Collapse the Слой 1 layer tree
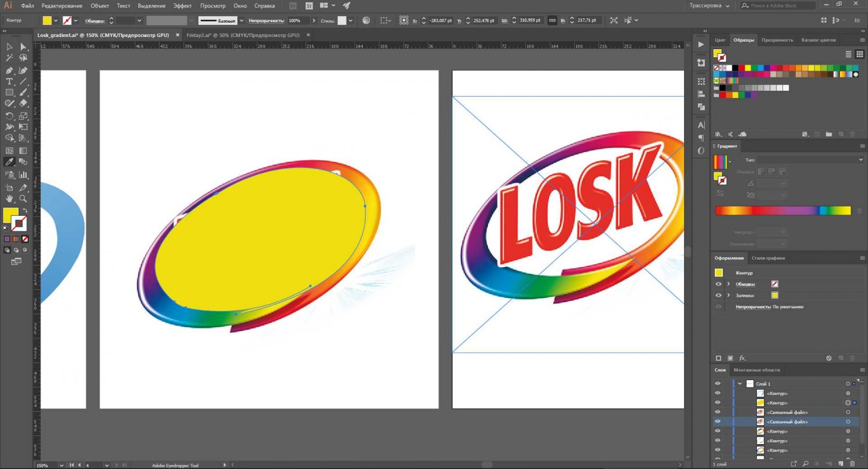Image resolution: width=868 pixels, height=469 pixels. point(740,383)
